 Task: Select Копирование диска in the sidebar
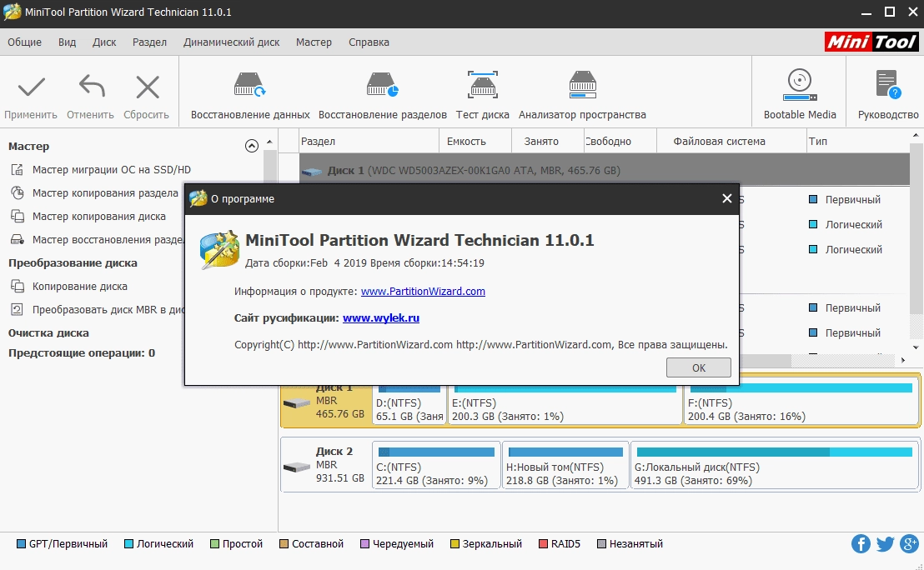click(x=79, y=286)
